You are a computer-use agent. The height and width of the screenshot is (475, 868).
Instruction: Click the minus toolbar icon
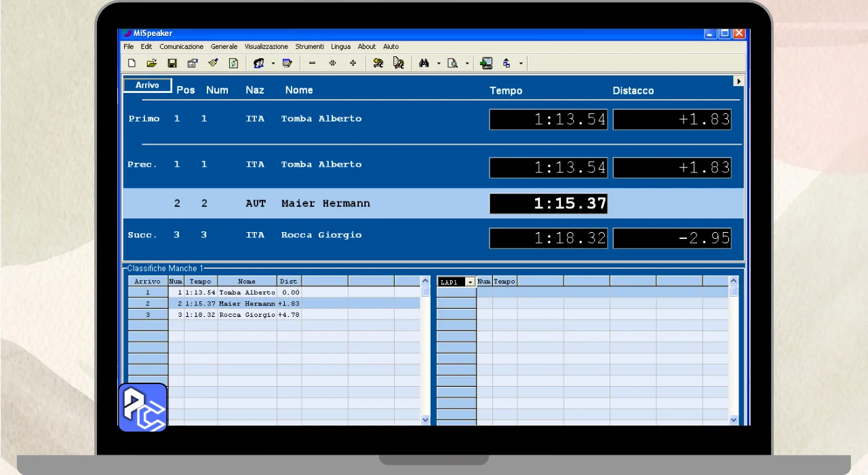tap(312, 63)
